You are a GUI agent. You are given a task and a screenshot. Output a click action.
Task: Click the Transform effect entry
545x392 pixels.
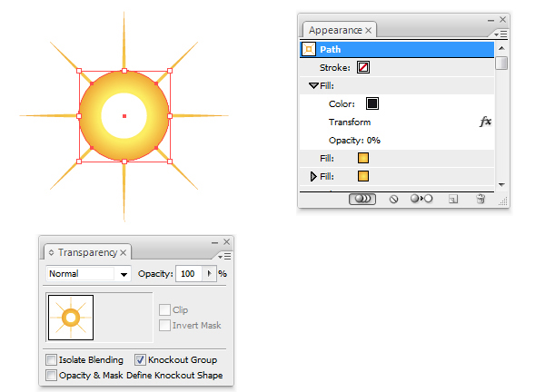pos(350,122)
